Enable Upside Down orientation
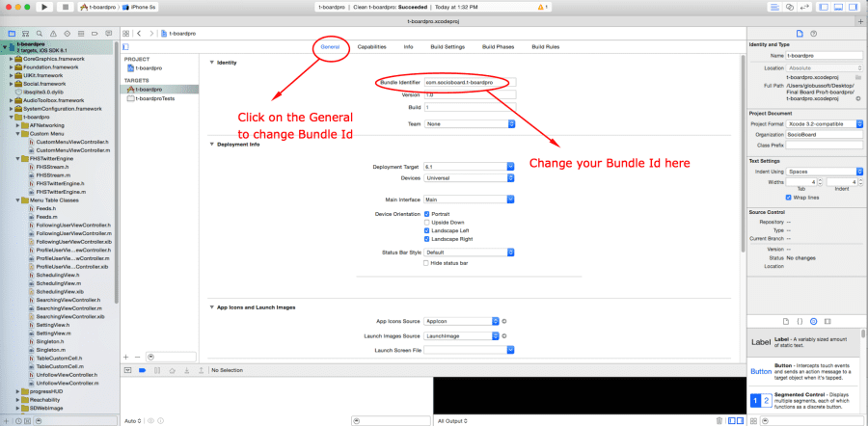 [x=427, y=222]
